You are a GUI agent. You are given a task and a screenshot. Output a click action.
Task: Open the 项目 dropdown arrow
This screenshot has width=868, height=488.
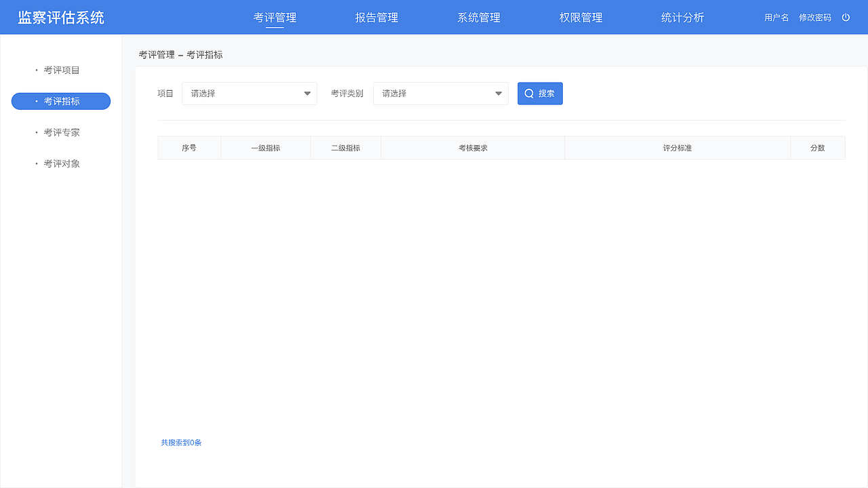[x=307, y=93]
